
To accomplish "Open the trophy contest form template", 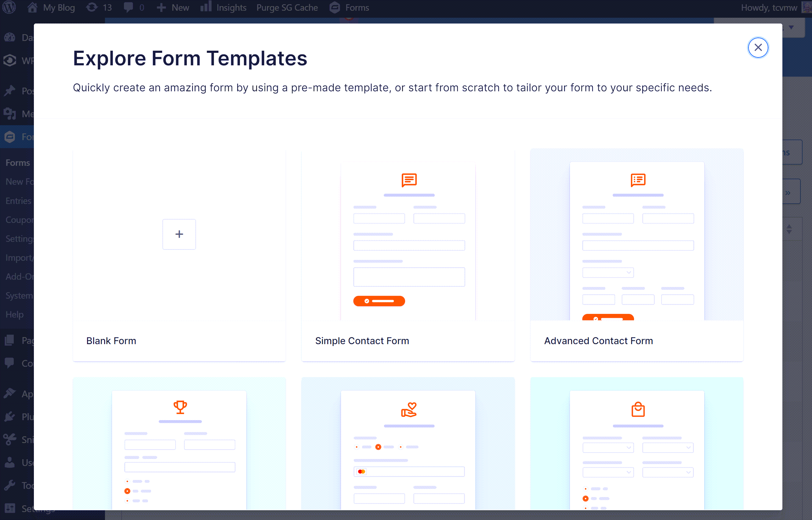I will click(179, 444).
